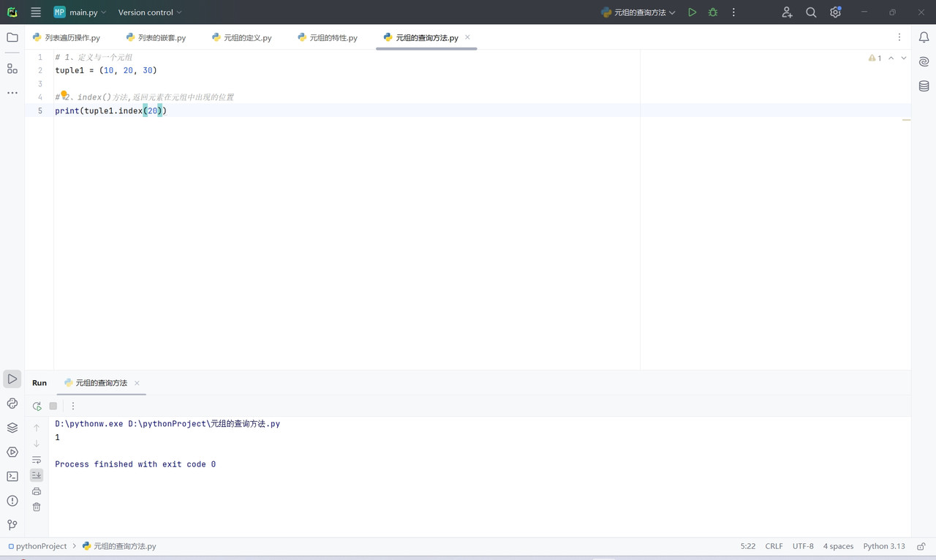Toggle soft-wrap in console
Screen dimensions: 936x560
coord(37,460)
